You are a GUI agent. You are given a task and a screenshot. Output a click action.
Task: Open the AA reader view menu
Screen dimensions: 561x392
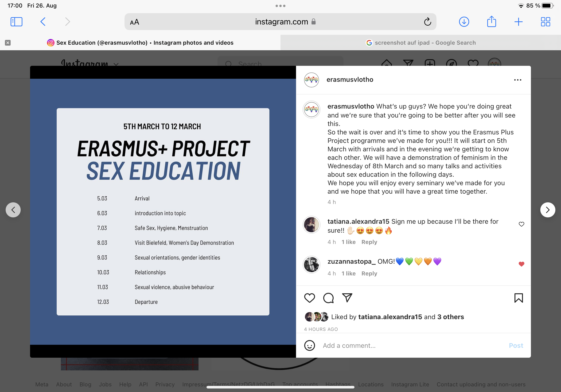(134, 22)
